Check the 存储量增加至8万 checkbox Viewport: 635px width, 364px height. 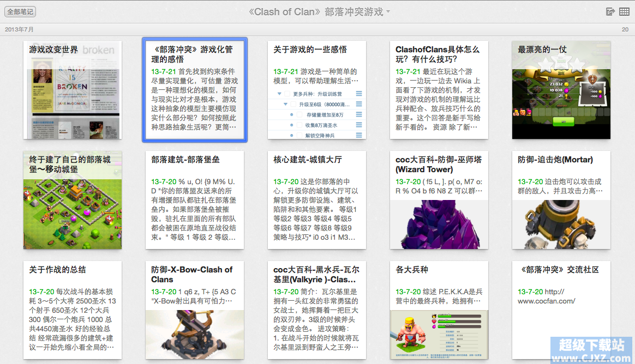[x=299, y=115]
